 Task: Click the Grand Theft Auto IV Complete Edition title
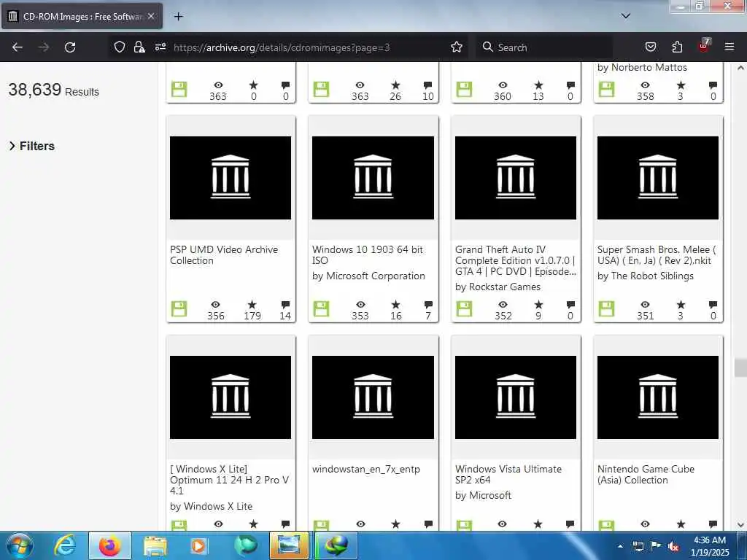point(516,260)
